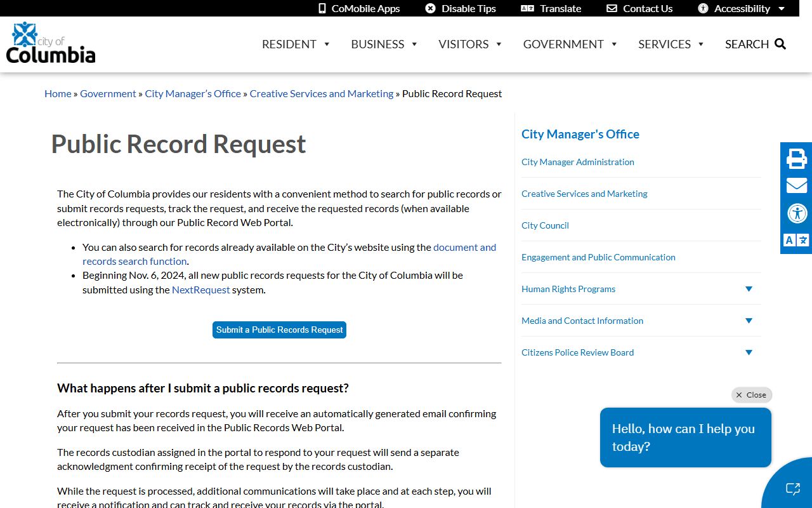Open side translate language icon
The width and height of the screenshot is (812, 508).
click(797, 240)
